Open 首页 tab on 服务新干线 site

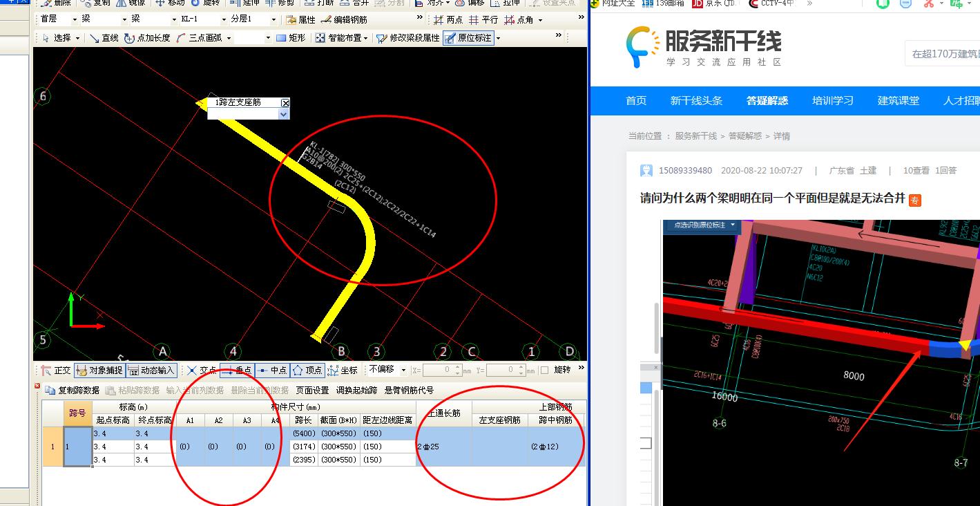click(636, 100)
